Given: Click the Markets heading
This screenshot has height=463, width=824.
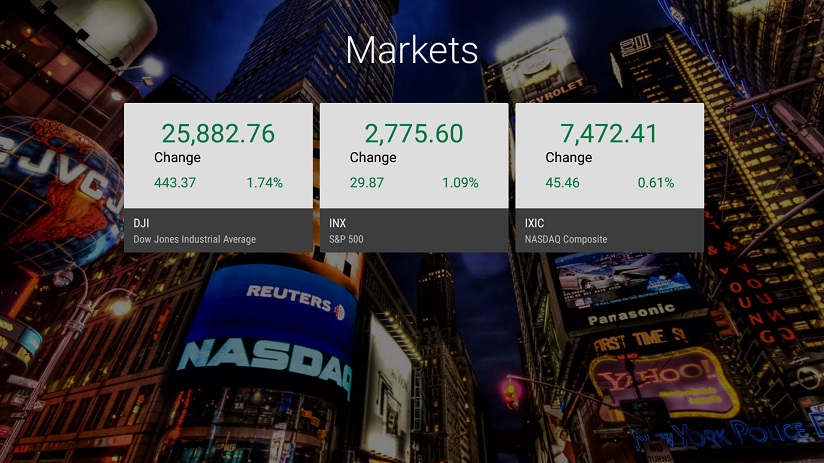Looking at the screenshot, I should pyautogui.click(x=412, y=50).
